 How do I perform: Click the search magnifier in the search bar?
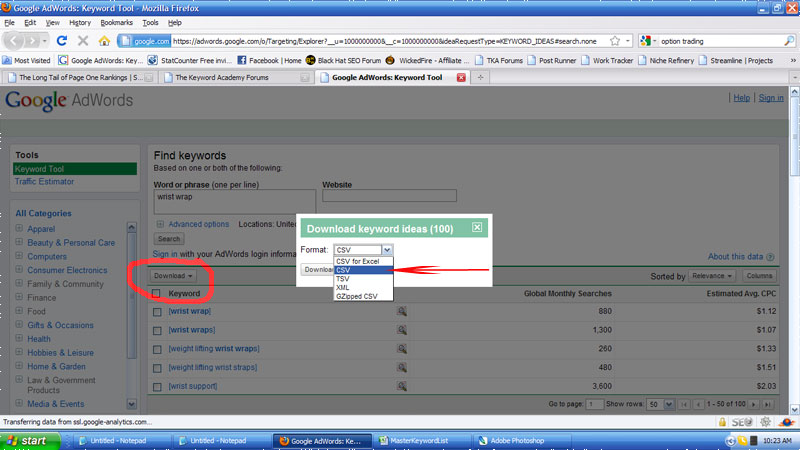pos(789,41)
